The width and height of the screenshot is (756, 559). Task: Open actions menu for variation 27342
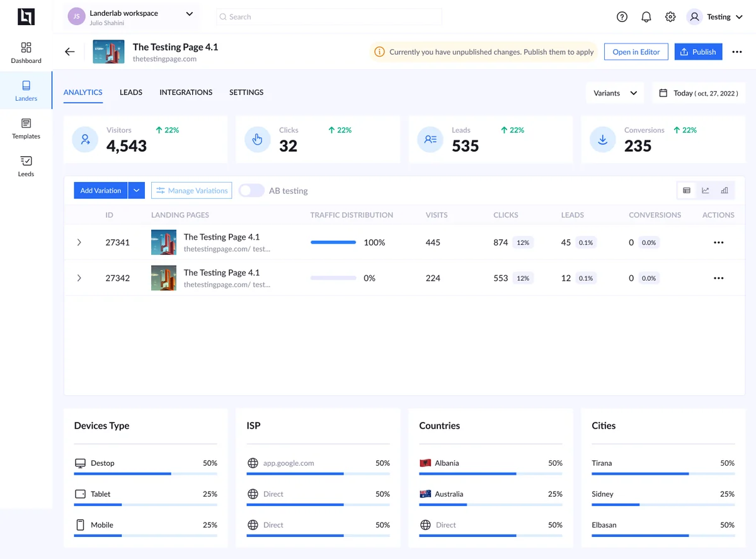[718, 278]
